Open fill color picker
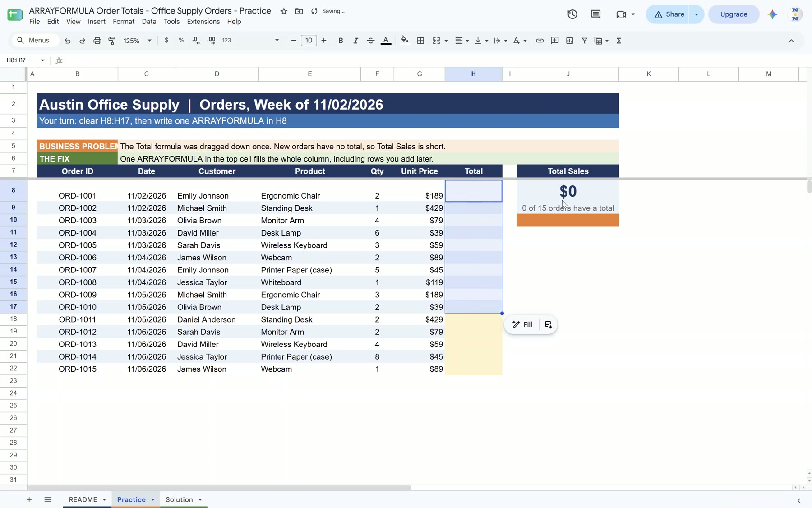 point(405,40)
